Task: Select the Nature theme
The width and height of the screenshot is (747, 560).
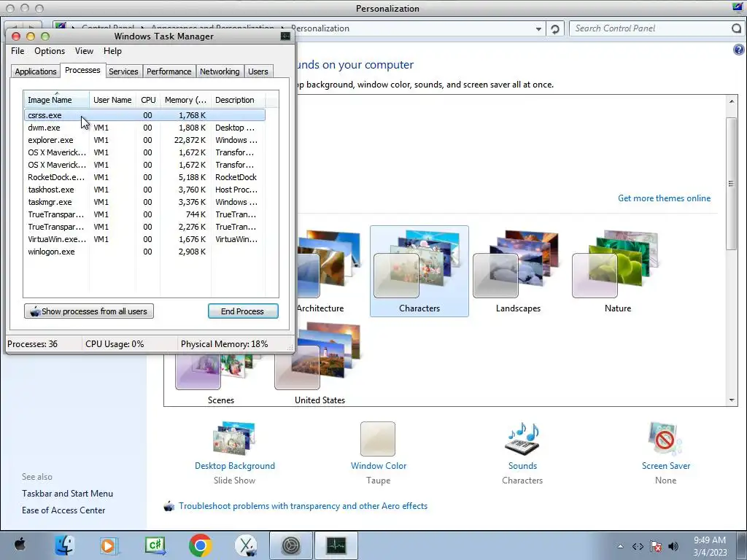Action: tap(618, 271)
